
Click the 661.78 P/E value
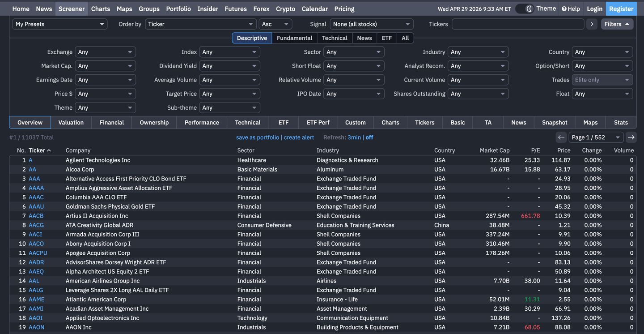pos(530,216)
